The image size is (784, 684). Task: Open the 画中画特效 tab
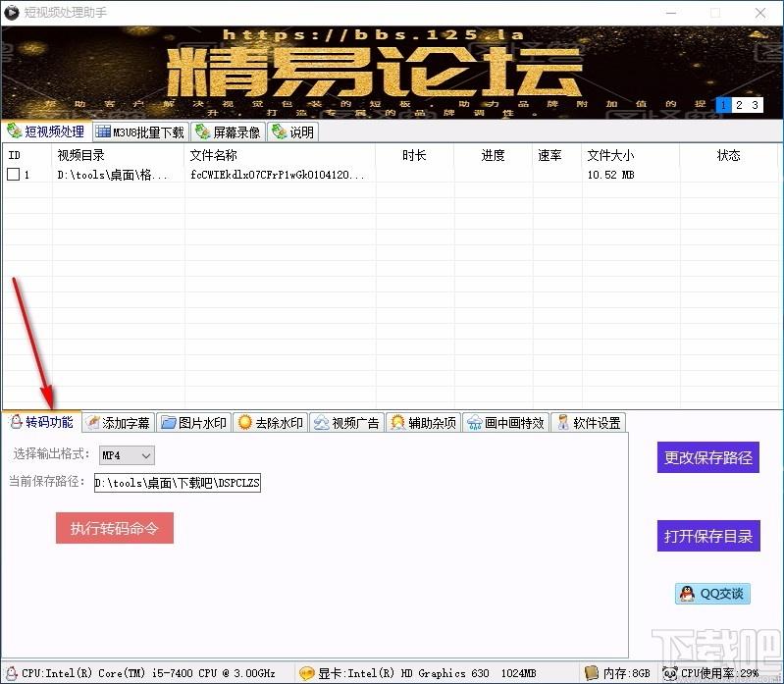pos(506,423)
